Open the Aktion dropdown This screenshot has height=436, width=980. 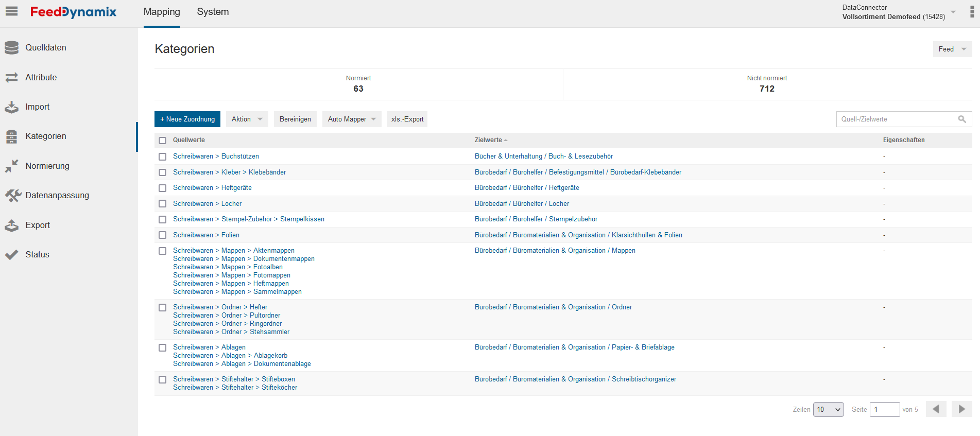pos(247,119)
